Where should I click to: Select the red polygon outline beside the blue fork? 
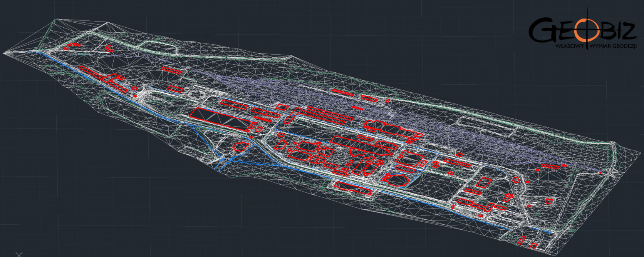coord(241,146)
